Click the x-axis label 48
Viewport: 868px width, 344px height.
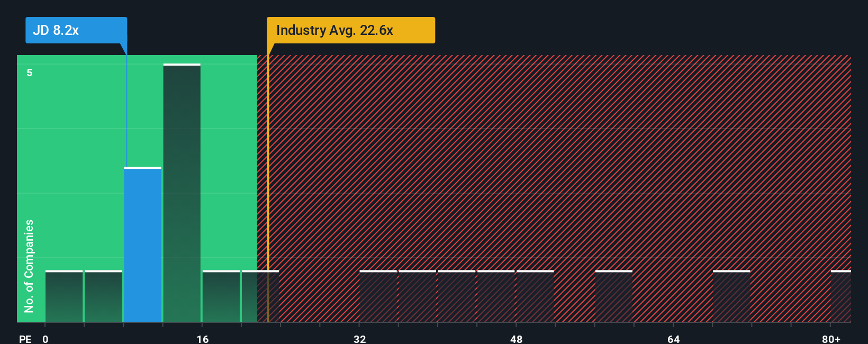point(517,339)
